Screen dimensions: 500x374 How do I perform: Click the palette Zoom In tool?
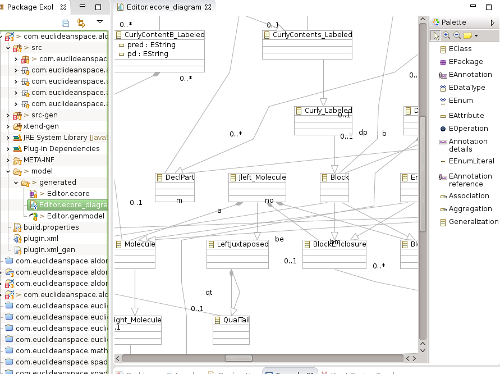tap(446, 35)
